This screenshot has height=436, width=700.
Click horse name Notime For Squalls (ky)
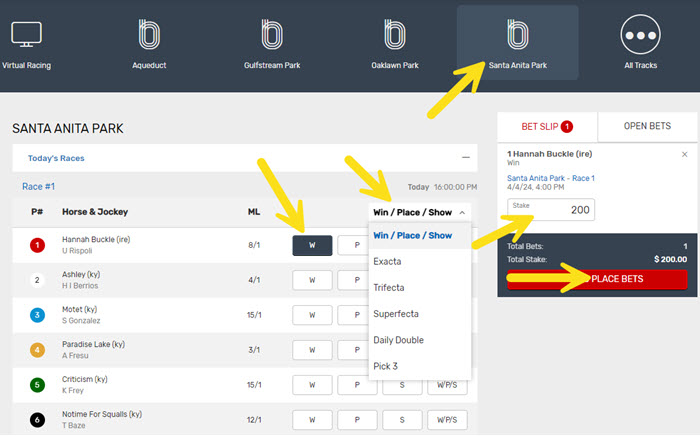(x=102, y=414)
